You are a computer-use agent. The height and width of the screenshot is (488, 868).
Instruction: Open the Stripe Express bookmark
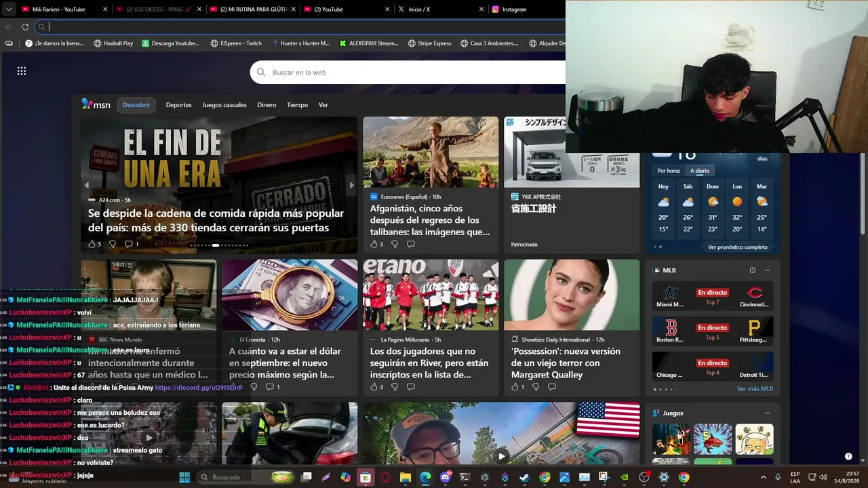coord(429,43)
